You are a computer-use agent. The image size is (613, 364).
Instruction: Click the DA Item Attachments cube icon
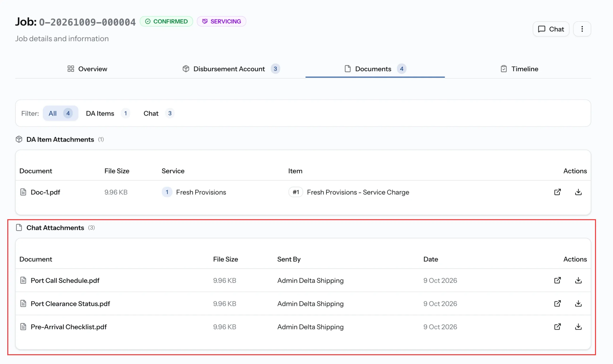click(19, 139)
